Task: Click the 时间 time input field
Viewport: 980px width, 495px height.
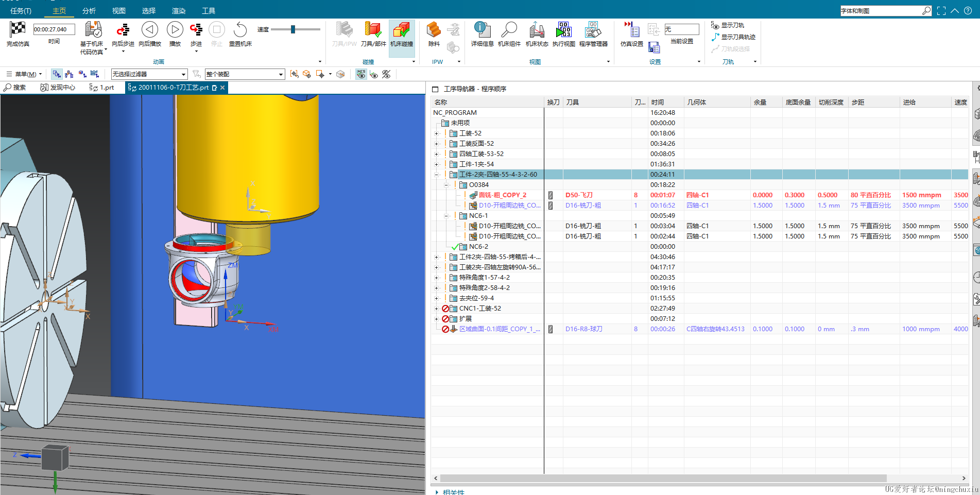Action: coord(54,29)
